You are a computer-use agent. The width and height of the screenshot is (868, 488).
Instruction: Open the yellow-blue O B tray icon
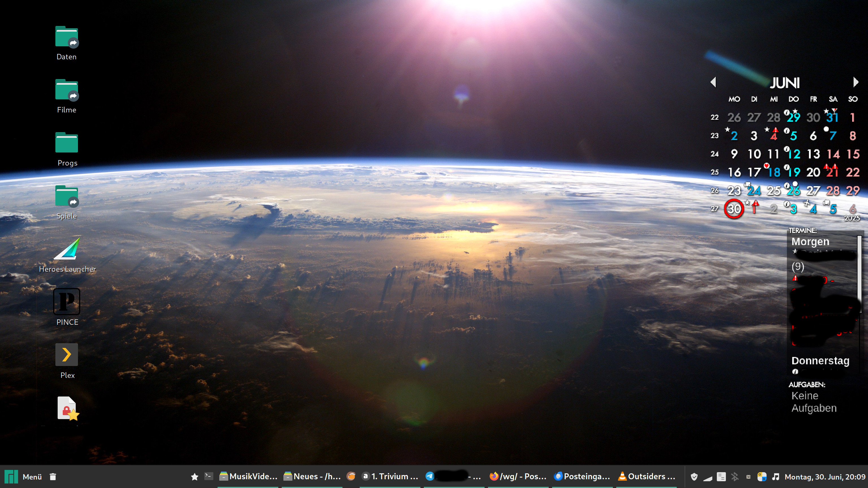(x=762, y=477)
